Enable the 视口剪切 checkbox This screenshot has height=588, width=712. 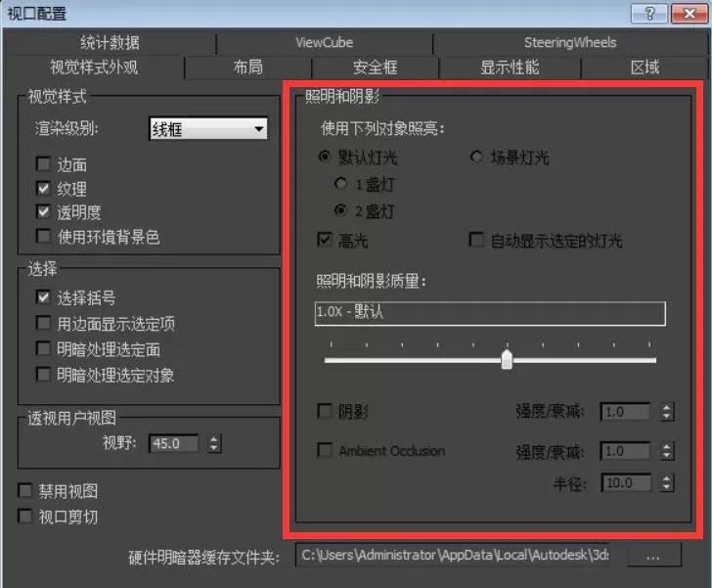pos(25,517)
